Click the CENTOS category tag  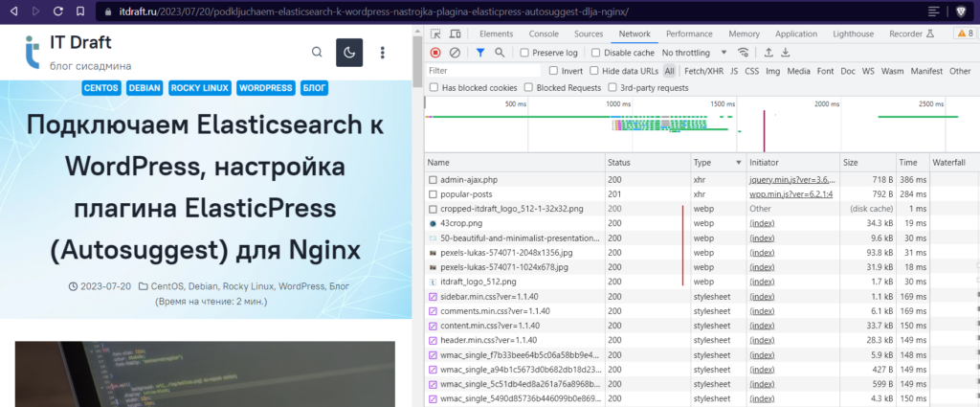[x=101, y=88]
